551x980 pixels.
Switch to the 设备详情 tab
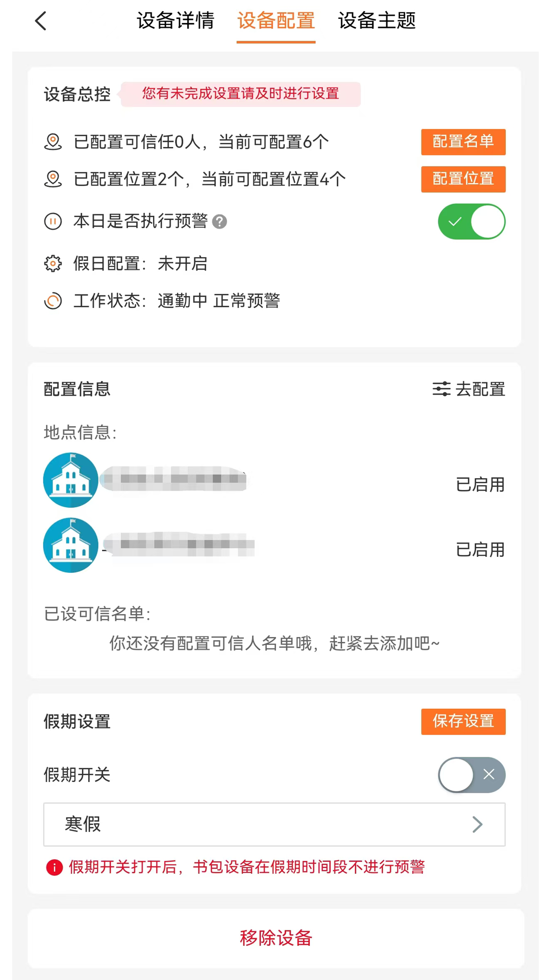176,21
